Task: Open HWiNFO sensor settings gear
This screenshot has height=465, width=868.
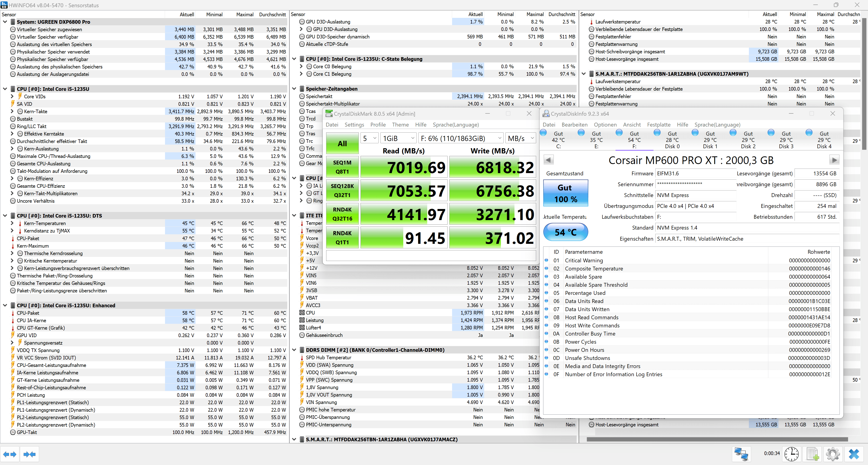Action: 833,454
